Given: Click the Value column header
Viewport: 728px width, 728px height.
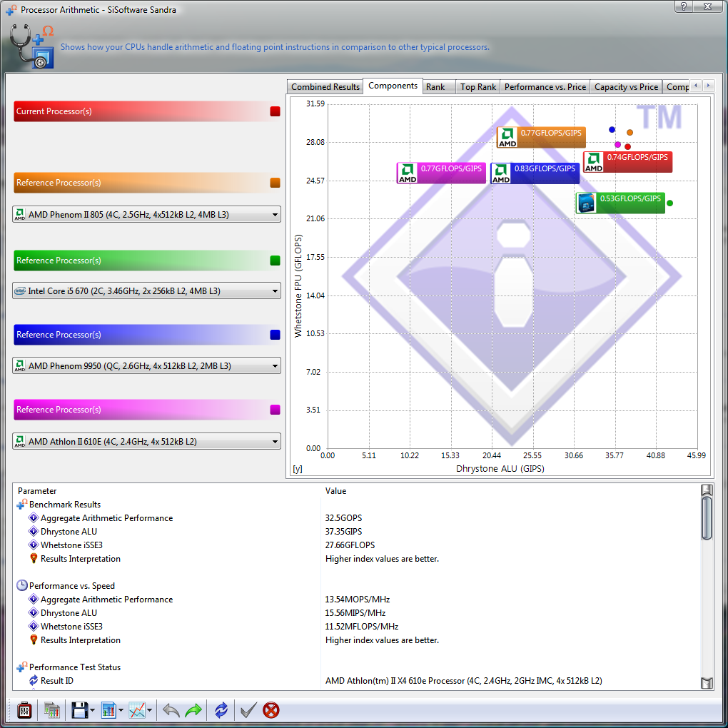Looking at the screenshot, I should (x=335, y=491).
